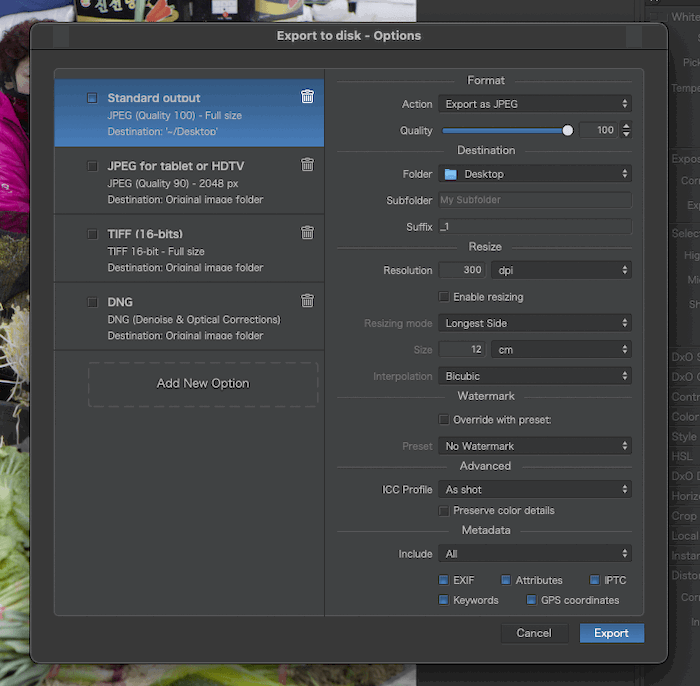Toggle the Enable resizing checkbox

[444, 297]
